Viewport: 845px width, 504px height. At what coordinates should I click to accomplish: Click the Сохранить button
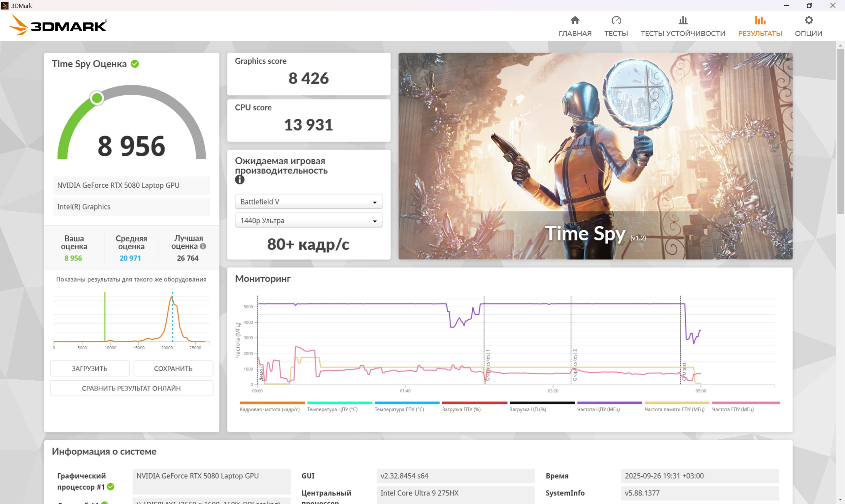pyautogui.click(x=173, y=368)
